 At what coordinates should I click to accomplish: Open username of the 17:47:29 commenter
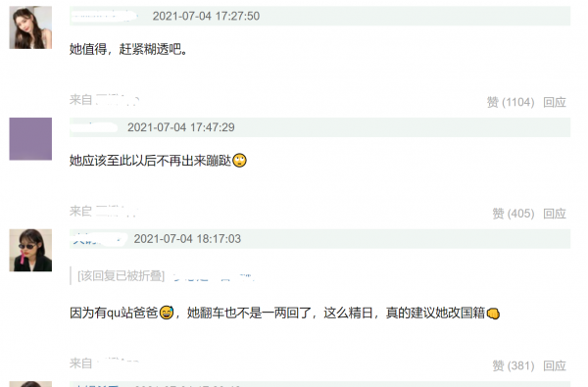click(94, 127)
